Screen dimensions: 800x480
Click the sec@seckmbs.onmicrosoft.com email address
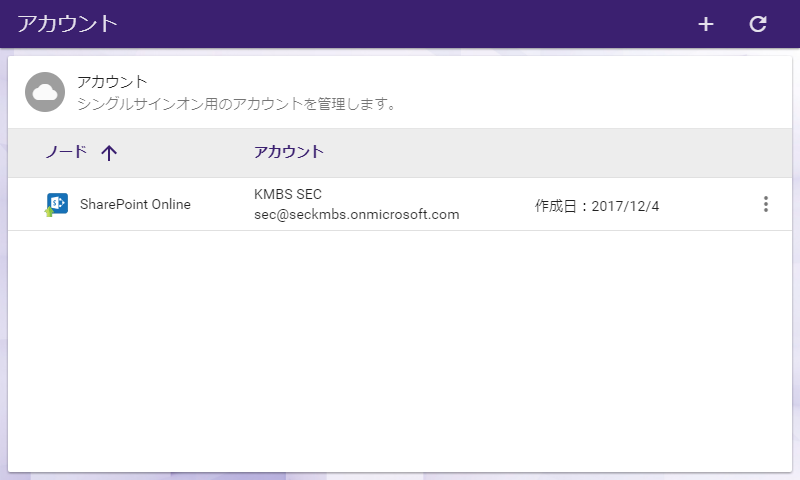click(x=356, y=214)
